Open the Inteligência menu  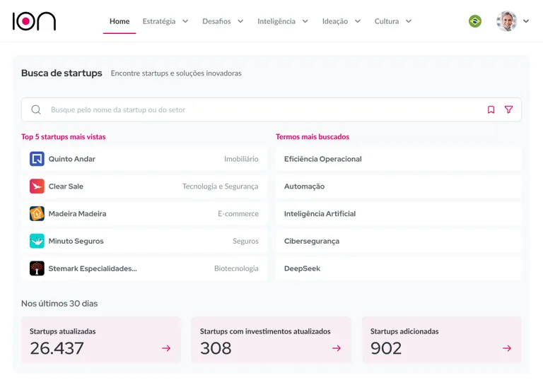coord(276,21)
